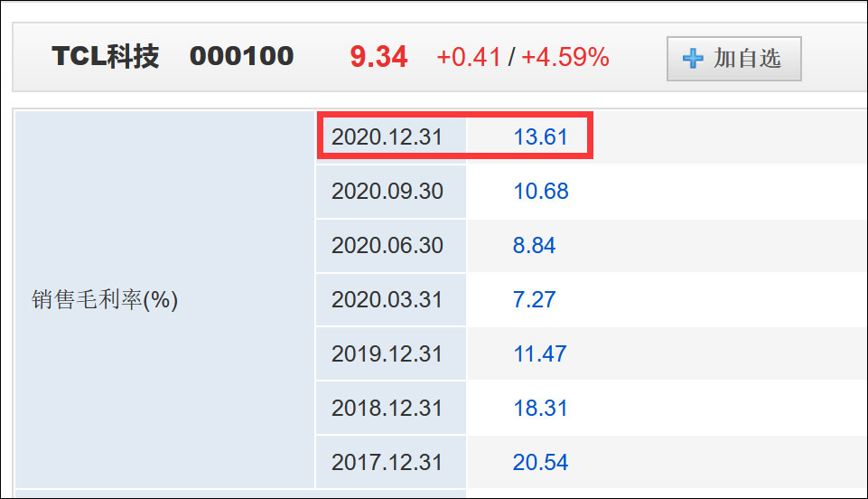
Task: Click the date cell 2019.12.31
Action: tap(391, 353)
